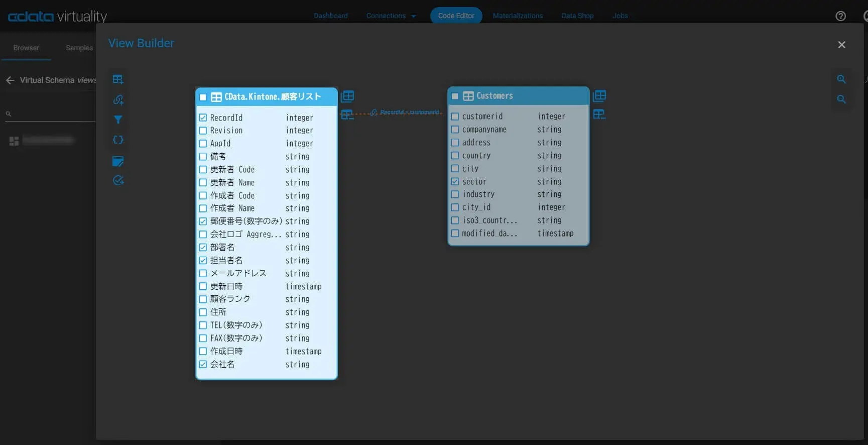Click the CData.Kintone.顧客リスト table title
The width and height of the screenshot is (868, 445).
(273, 97)
